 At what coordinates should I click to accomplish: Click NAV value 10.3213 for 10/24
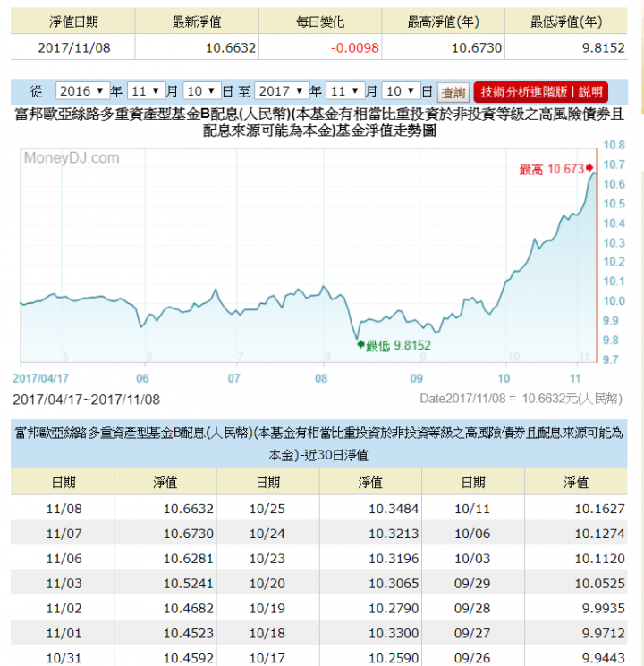click(394, 534)
